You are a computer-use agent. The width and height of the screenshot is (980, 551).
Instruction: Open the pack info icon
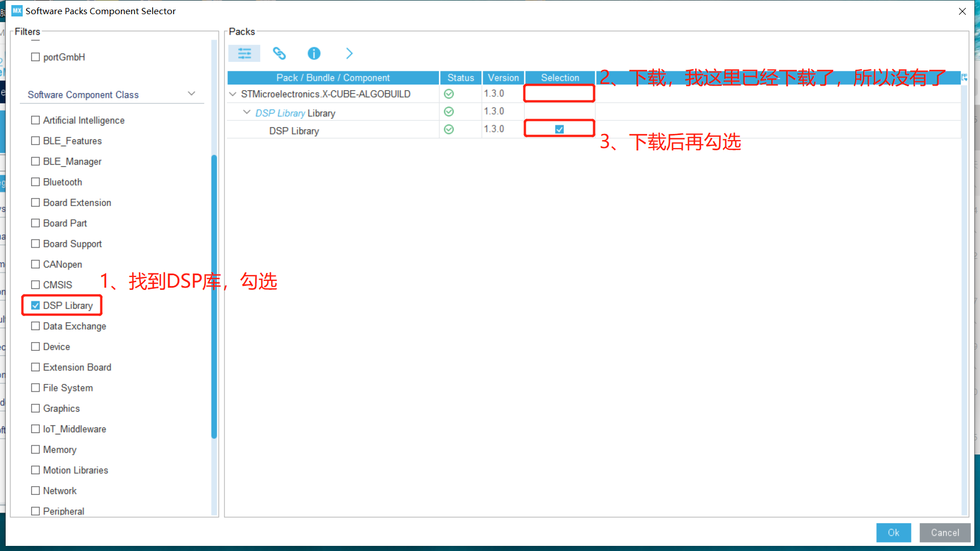point(314,53)
